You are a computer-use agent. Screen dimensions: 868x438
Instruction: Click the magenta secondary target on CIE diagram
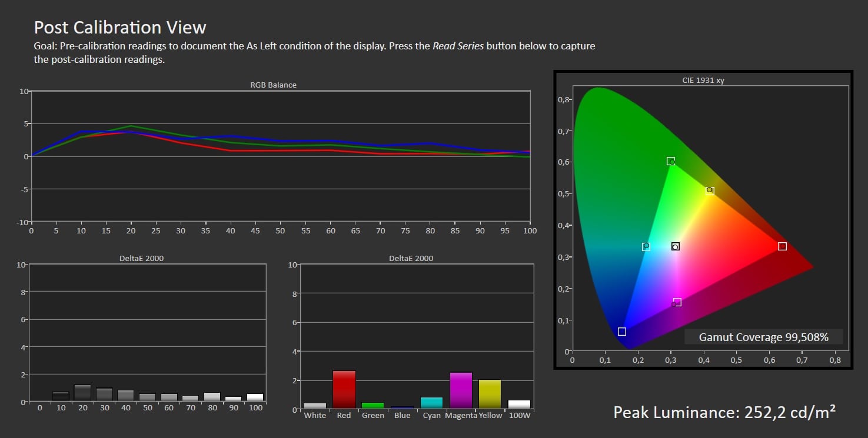(x=677, y=302)
